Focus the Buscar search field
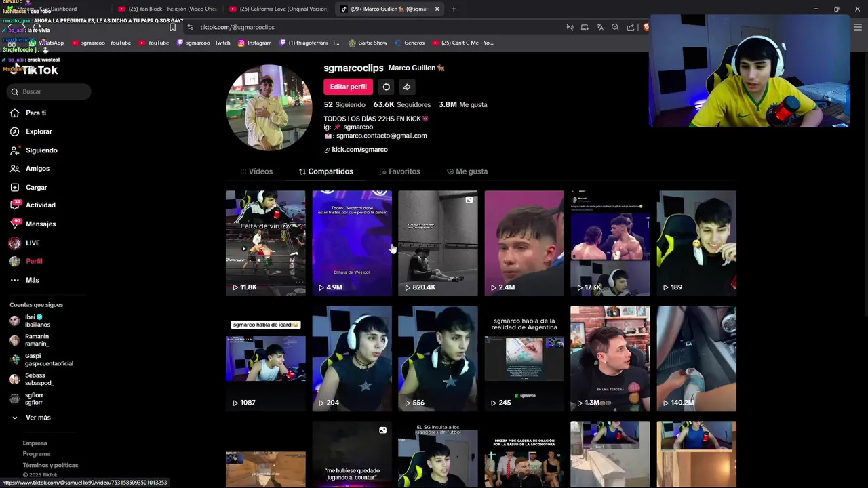This screenshot has height=488, width=868. pyautogui.click(x=49, y=91)
